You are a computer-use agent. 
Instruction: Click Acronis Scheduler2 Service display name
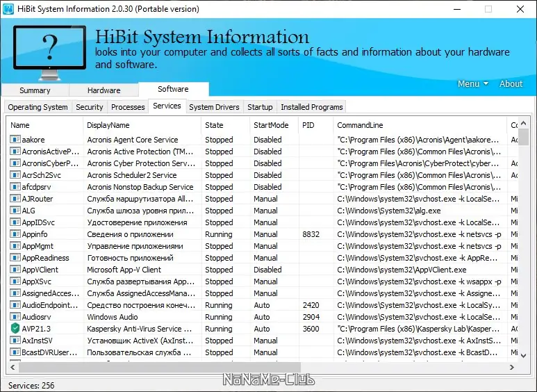click(x=132, y=175)
